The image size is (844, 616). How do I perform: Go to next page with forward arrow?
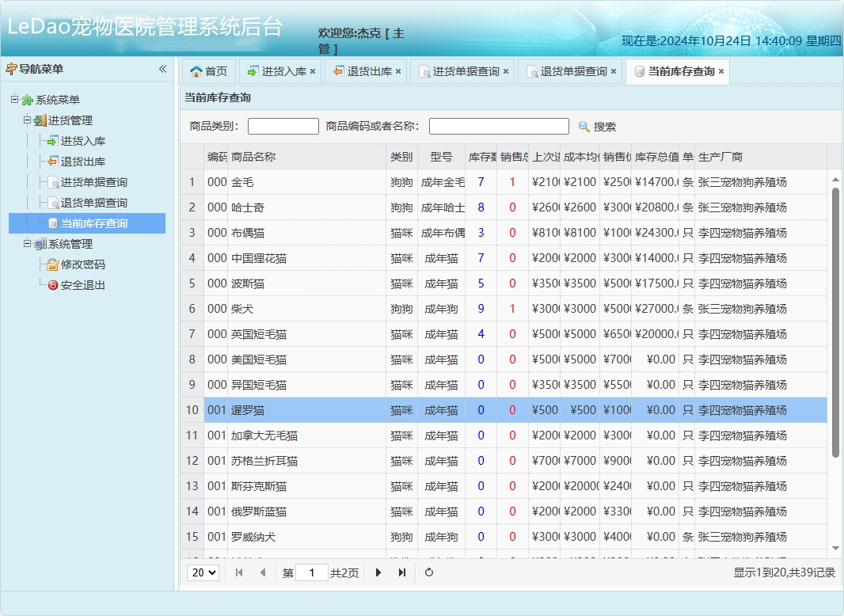[x=378, y=572]
